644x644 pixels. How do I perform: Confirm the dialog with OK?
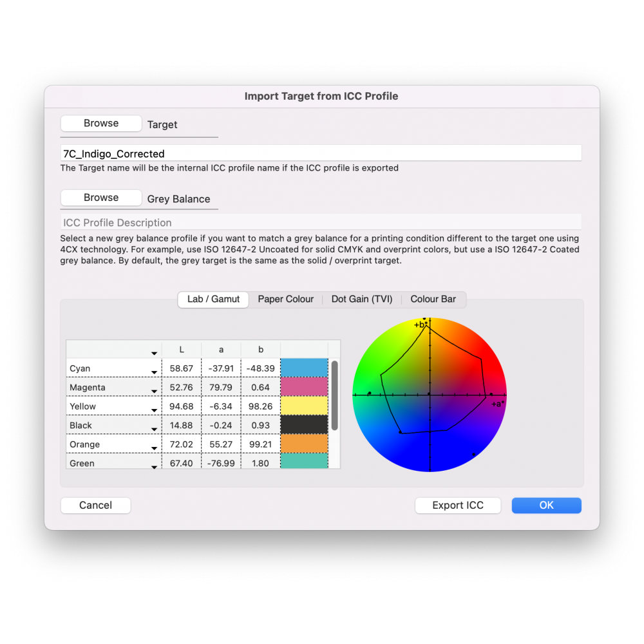pyautogui.click(x=545, y=505)
